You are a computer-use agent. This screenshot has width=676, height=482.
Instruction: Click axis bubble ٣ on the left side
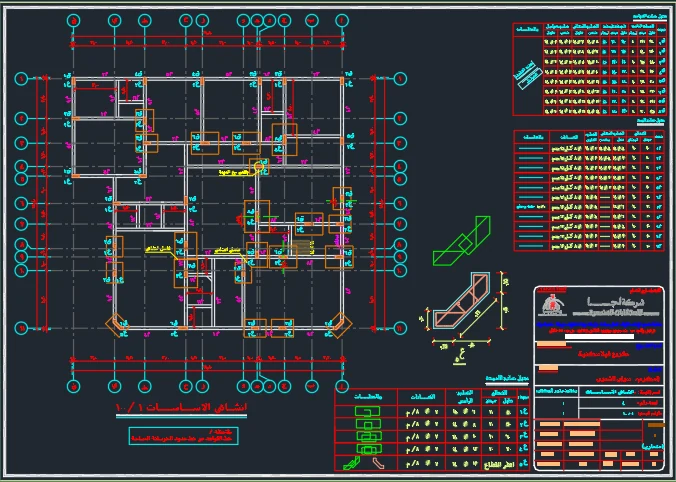coord(21,143)
